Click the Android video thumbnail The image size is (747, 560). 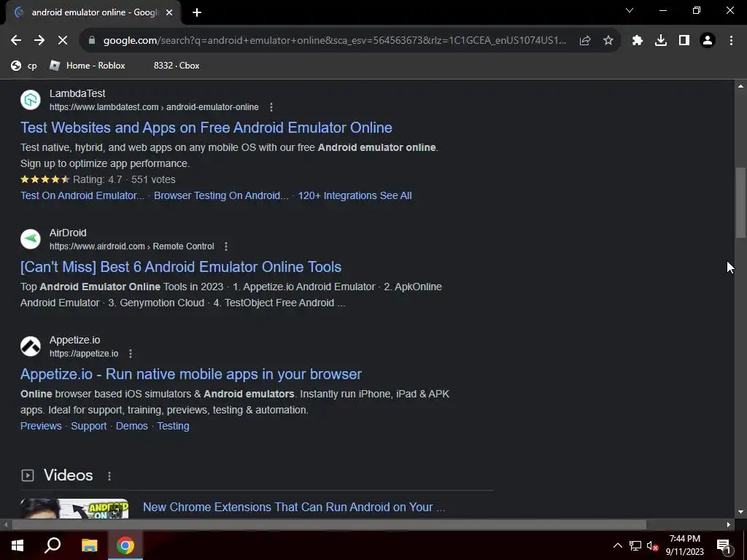[x=74, y=508]
